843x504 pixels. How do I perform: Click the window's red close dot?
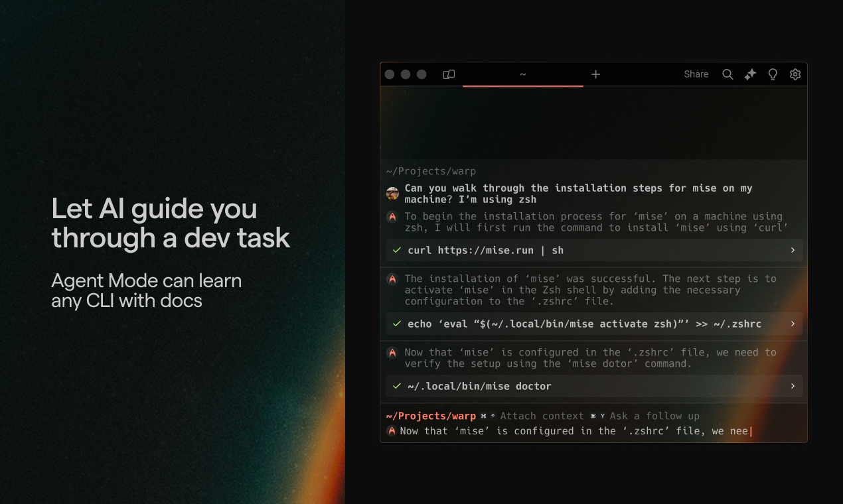(x=390, y=74)
